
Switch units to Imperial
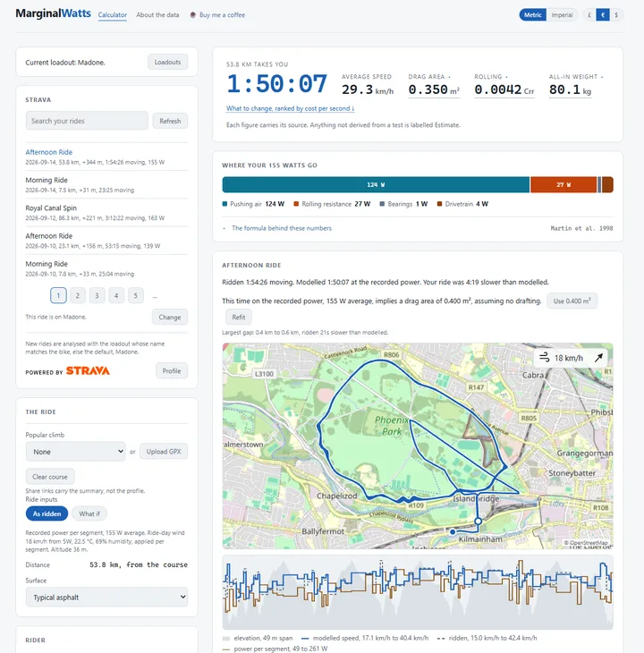(x=562, y=15)
